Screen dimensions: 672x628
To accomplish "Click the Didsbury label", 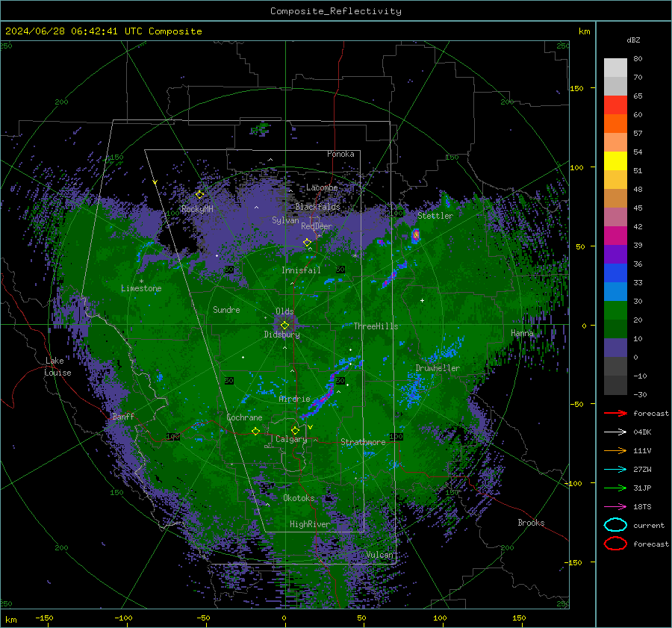I will click(x=281, y=335).
